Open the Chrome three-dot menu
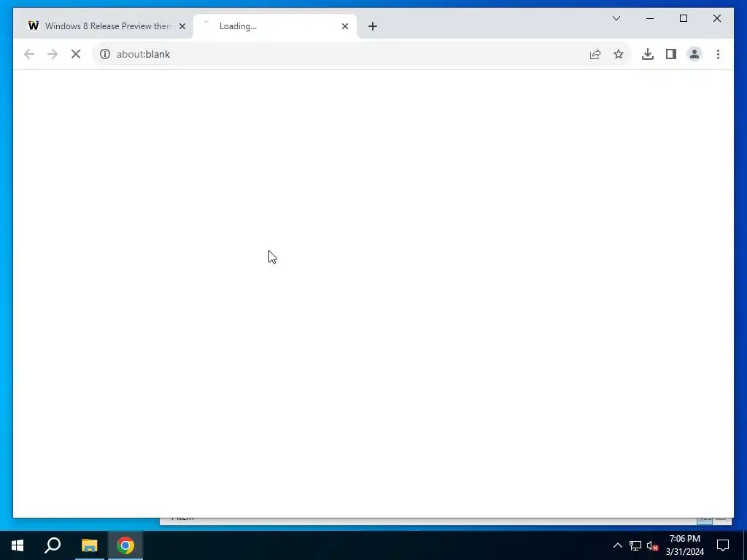Image resolution: width=747 pixels, height=560 pixels. click(x=718, y=54)
